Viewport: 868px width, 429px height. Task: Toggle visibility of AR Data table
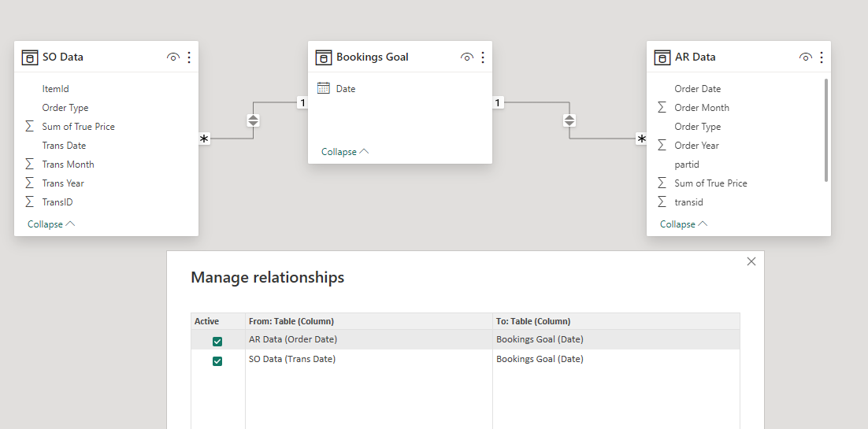(x=806, y=57)
